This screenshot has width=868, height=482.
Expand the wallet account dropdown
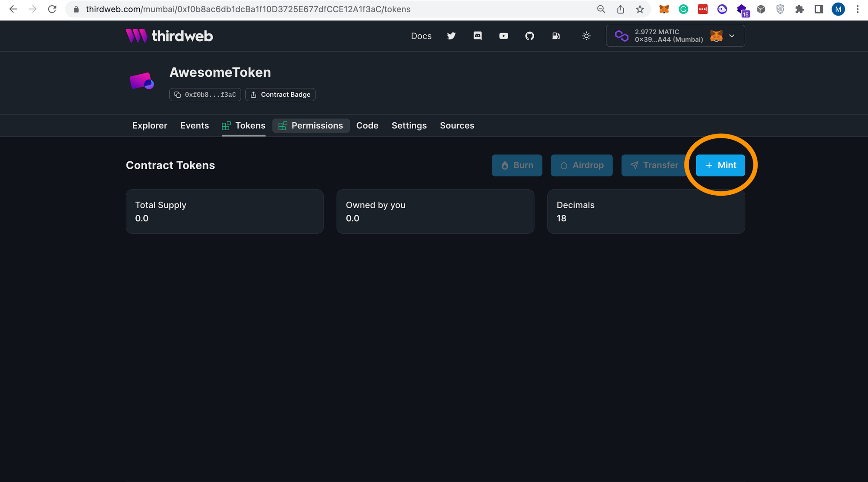[x=732, y=36]
